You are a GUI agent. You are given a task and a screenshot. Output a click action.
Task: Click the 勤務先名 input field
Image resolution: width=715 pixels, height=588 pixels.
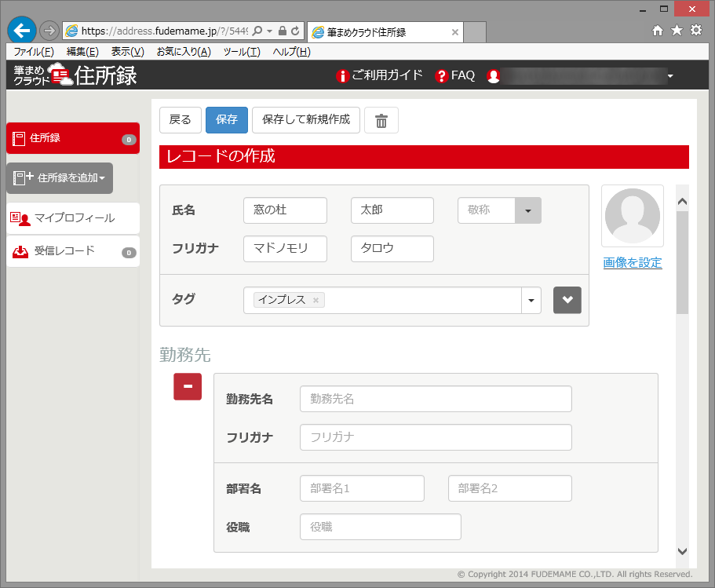pos(436,399)
